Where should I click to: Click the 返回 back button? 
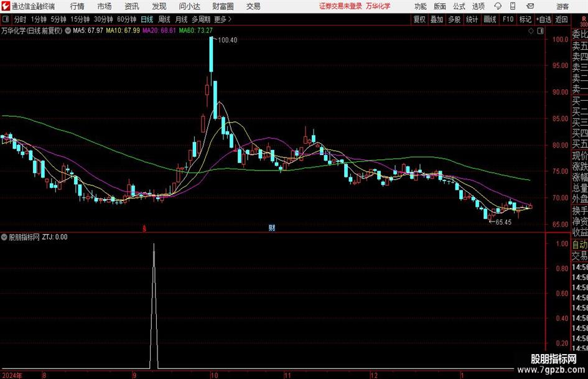pos(561,19)
